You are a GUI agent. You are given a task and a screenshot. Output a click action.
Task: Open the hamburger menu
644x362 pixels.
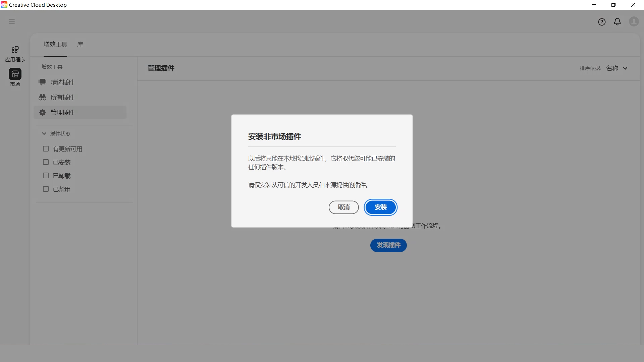(x=12, y=21)
